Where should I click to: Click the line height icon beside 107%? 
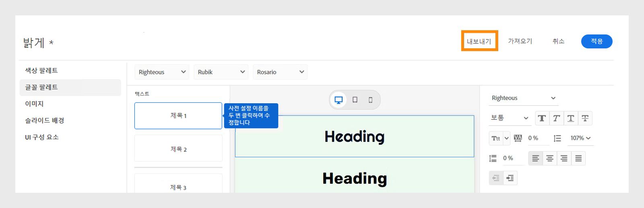pos(557,138)
